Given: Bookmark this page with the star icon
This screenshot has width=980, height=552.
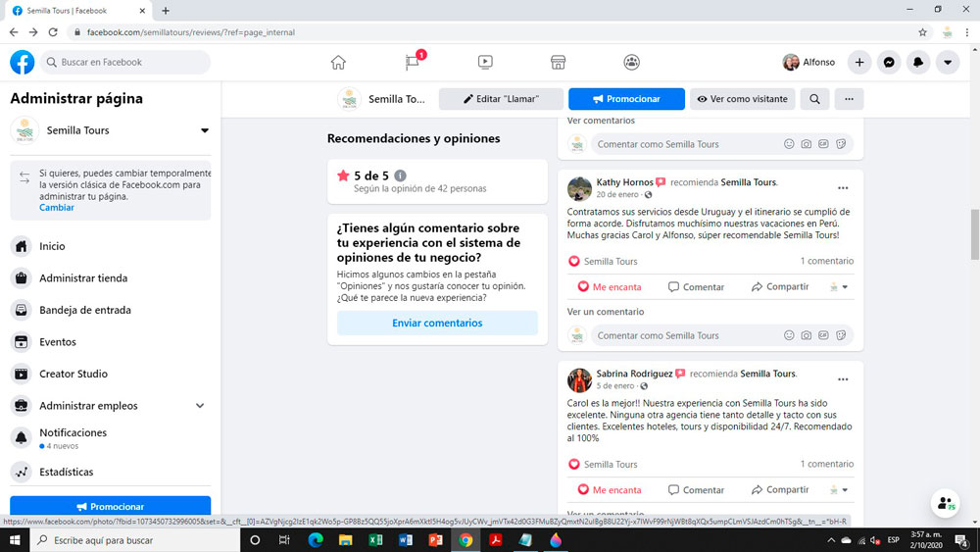Looking at the screenshot, I should click(x=922, y=32).
